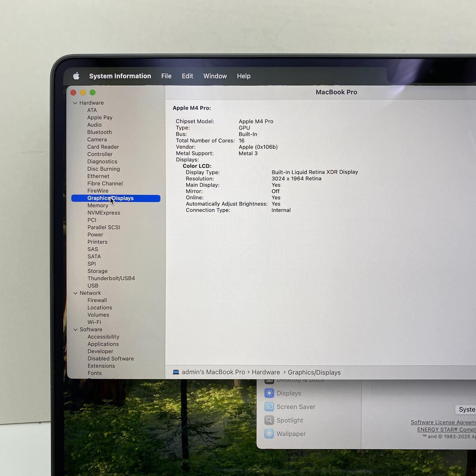
Task: Collapse the Network section
Action: click(x=75, y=293)
